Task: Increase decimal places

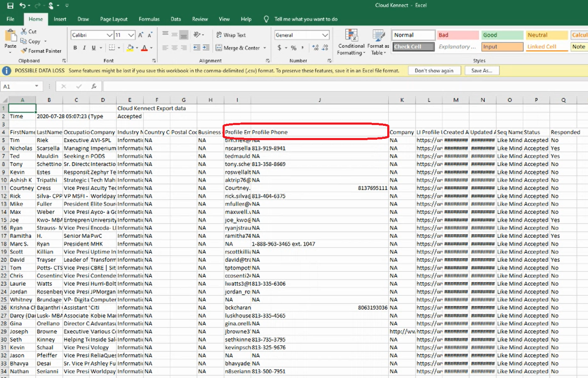Action: pyautogui.click(x=315, y=48)
